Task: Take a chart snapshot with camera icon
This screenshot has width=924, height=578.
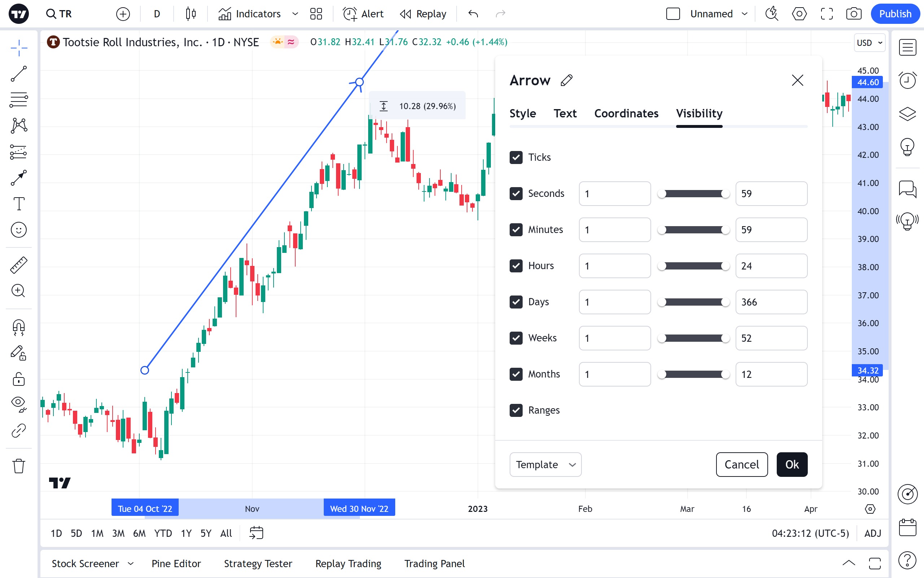Action: tap(854, 14)
